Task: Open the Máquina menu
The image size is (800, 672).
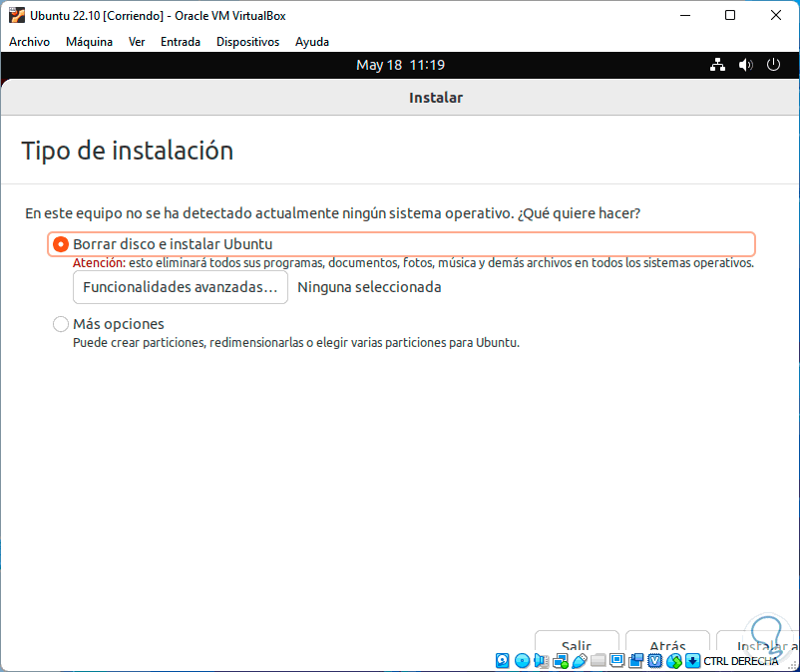Action: [x=90, y=42]
